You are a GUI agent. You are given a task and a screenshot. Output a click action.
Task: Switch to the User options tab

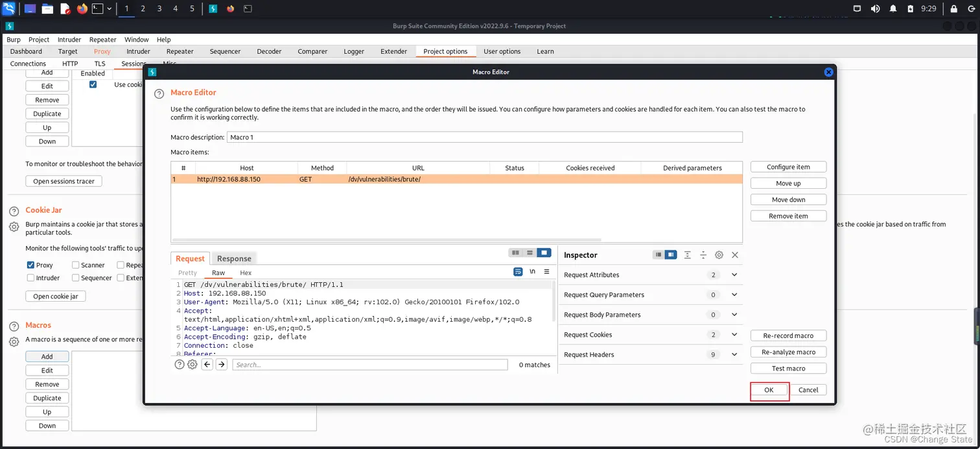pyautogui.click(x=502, y=51)
